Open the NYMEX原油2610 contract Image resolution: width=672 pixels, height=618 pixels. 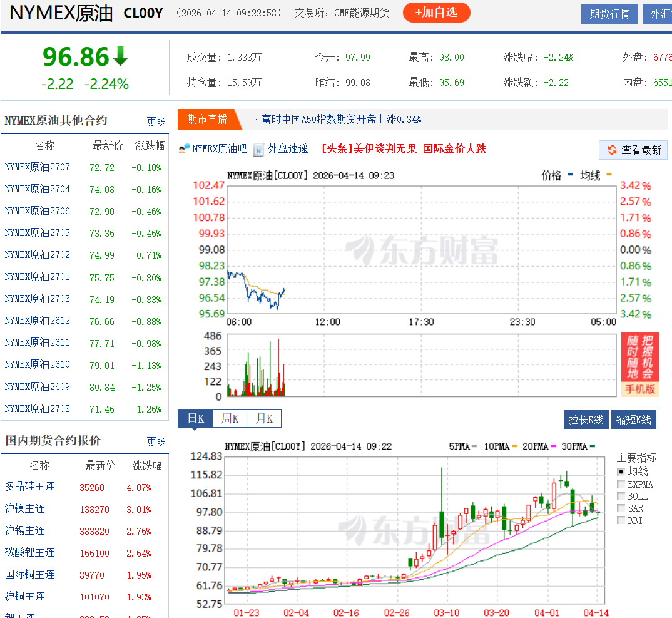coord(38,364)
